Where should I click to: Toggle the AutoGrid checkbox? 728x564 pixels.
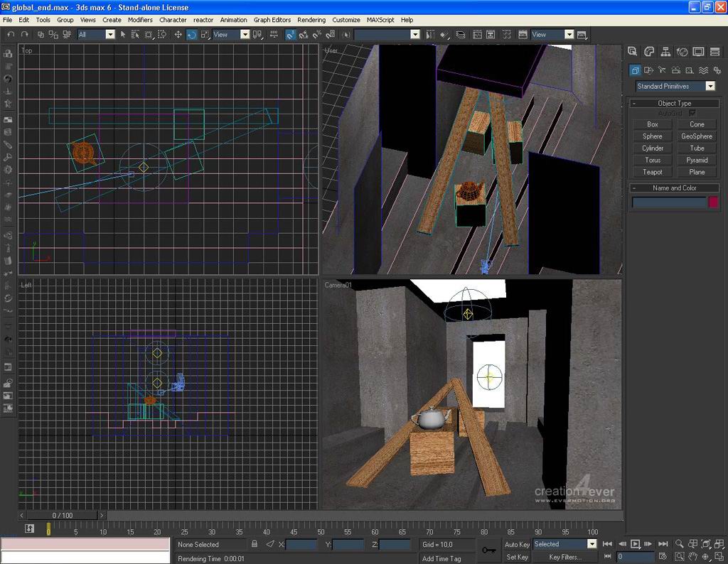point(692,113)
